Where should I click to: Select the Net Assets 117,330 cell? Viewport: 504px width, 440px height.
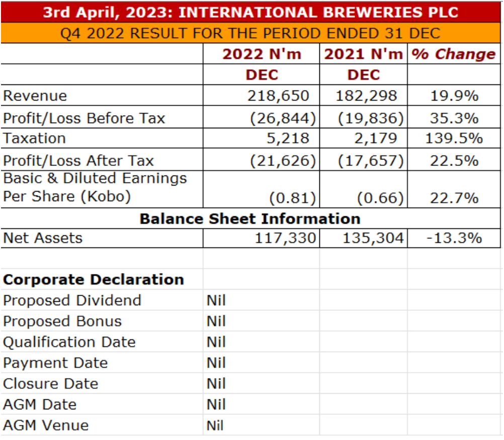[x=284, y=238]
